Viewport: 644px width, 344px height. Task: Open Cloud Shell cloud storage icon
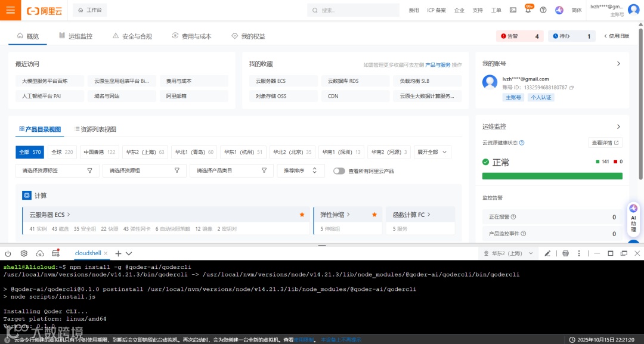coord(40,253)
